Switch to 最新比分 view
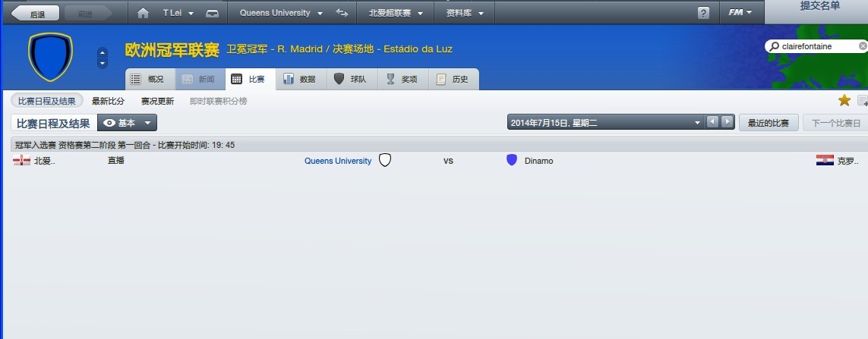The image size is (868, 339). (108, 101)
